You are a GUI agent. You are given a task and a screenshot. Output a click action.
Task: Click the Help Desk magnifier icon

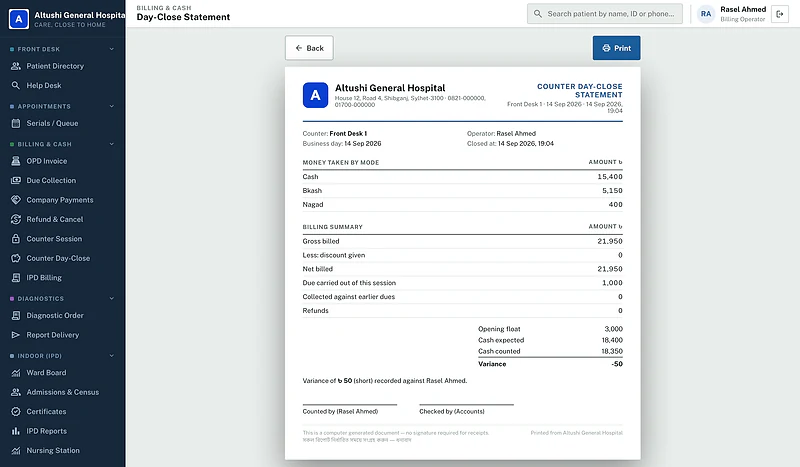(x=16, y=85)
